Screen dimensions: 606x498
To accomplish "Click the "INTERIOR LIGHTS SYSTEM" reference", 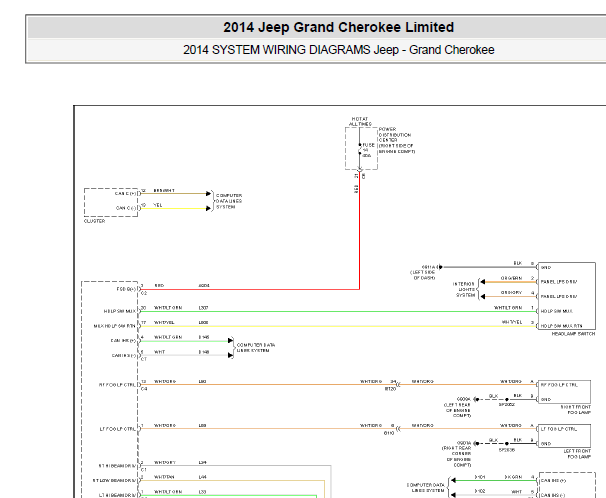I will [x=464, y=289].
